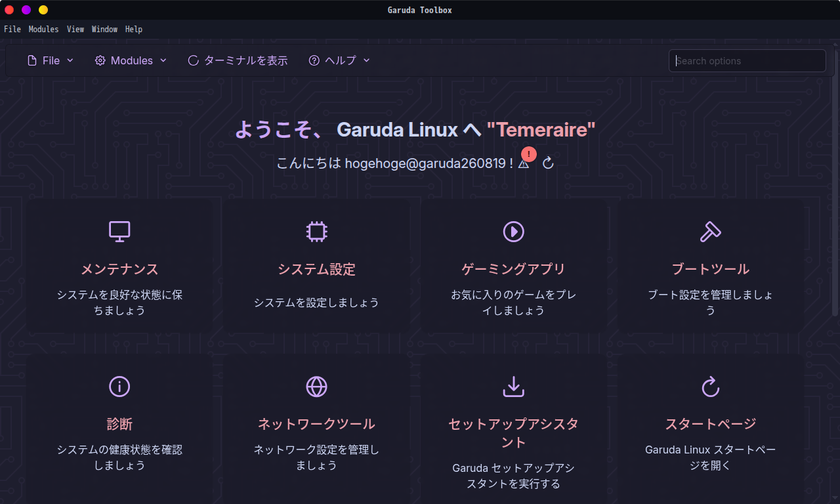Open the Help menu in the menu bar
The image size is (840, 504).
click(134, 30)
